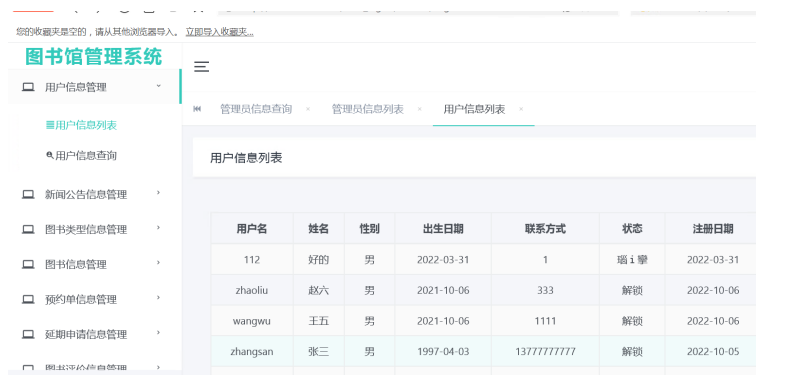The width and height of the screenshot is (796, 377).
Task: Click the 状态 column header
Action: [x=632, y=229]
